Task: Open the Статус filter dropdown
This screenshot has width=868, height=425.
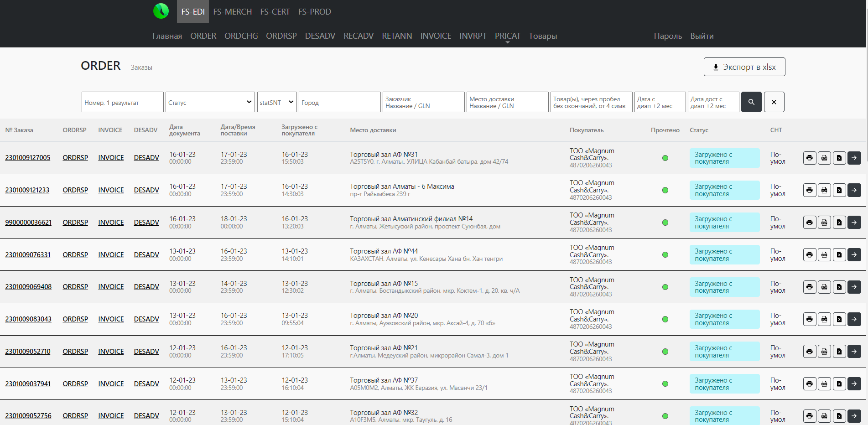Action: (x=210, y=102)
